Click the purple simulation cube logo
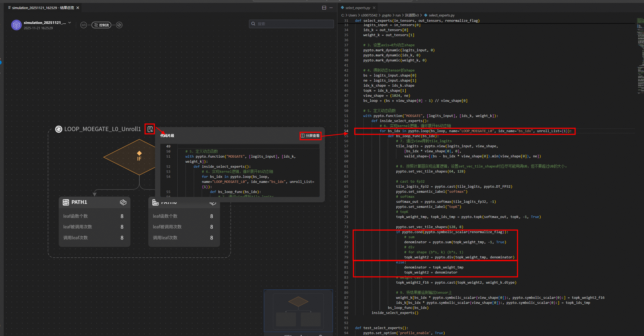 [x=16, y=25]
